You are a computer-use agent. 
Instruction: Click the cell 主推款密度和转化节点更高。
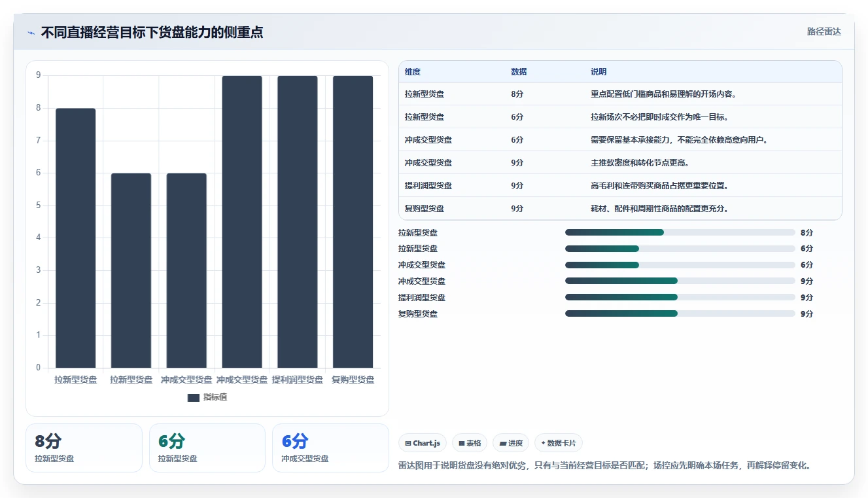640,163
